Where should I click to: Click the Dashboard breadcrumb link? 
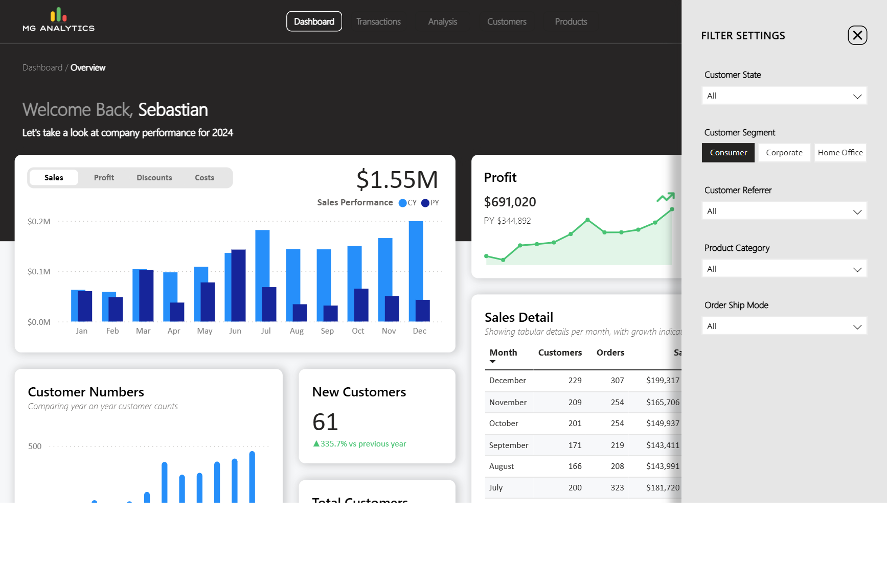[x=42, y=68]
